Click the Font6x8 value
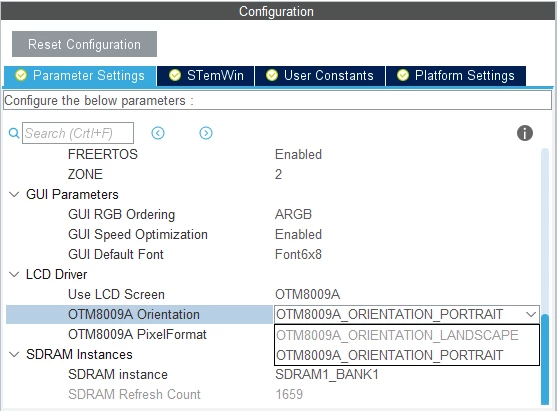Viewport: 558px width, 412px height. click(x=298, y=254)
